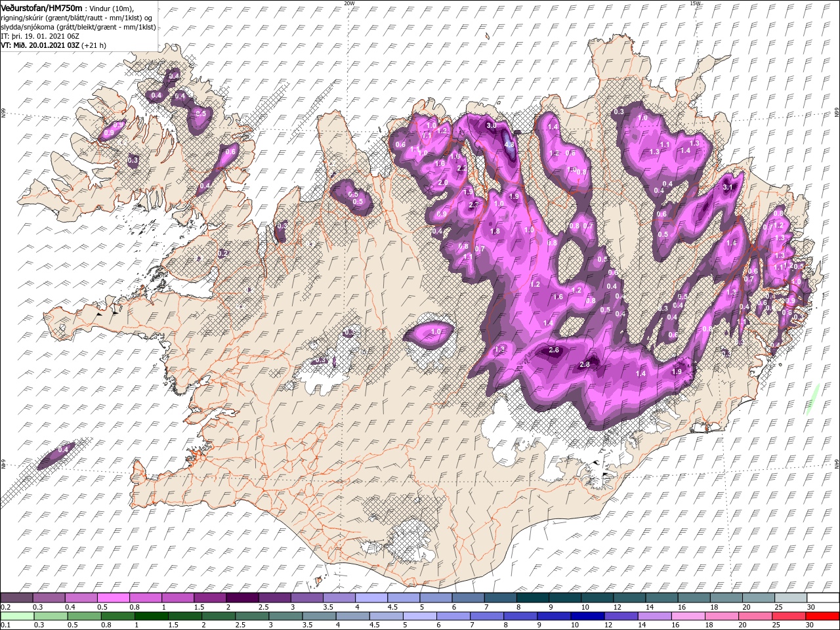
Task: Click the 12 label under top legend row
Action: pos(617,607)
